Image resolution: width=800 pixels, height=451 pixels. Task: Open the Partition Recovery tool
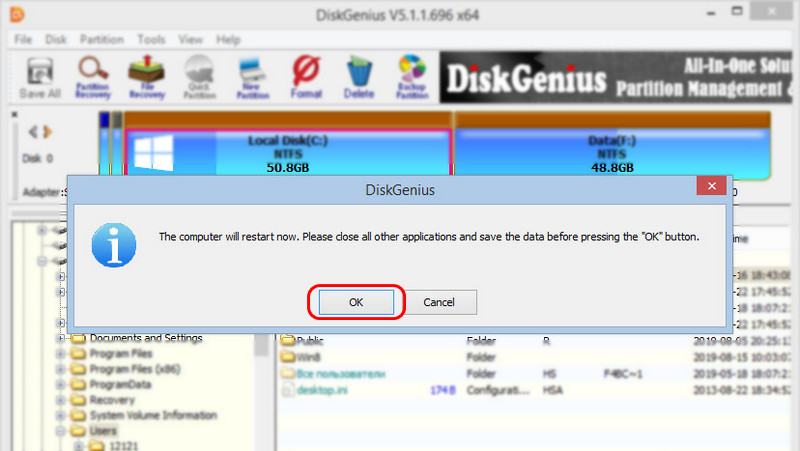point(93,78)
